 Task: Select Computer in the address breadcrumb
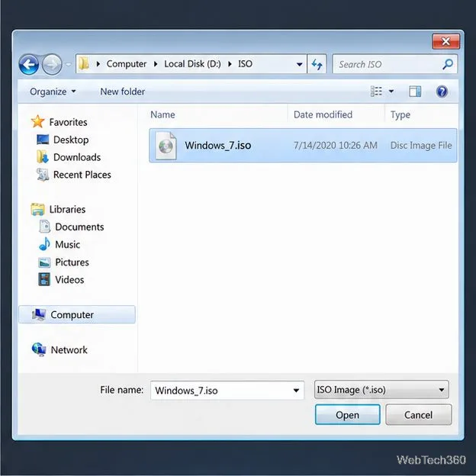tap(127, 64)
